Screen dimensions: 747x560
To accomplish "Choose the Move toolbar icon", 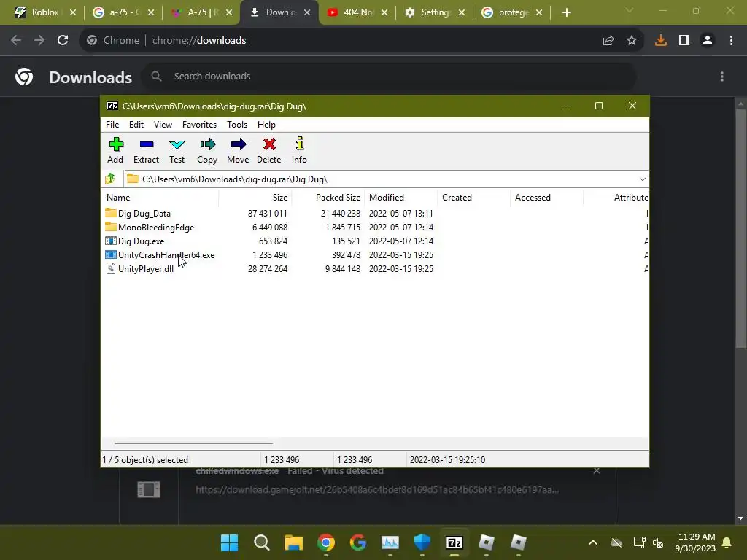I will pyautogui.click(x=238, y=150).
